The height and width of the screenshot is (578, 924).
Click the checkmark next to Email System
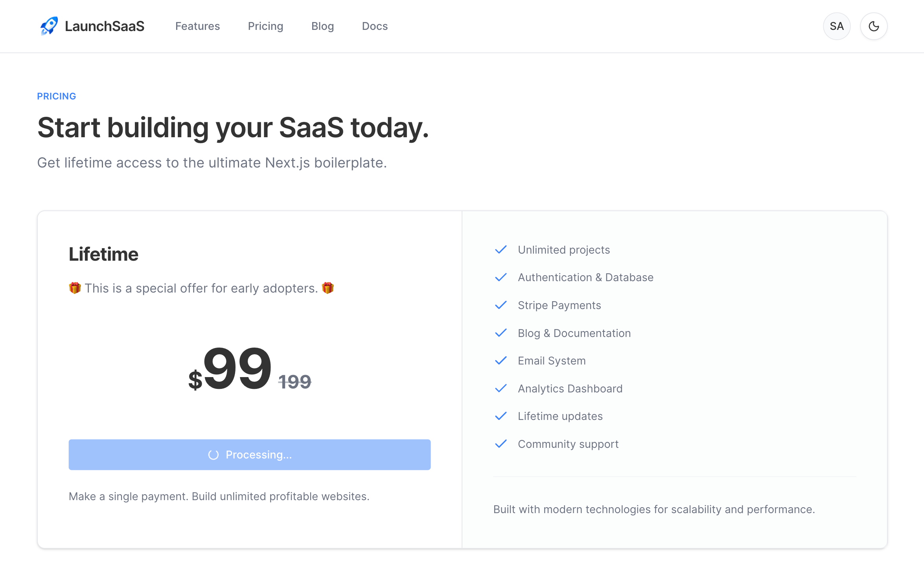(x=501, y=361)
